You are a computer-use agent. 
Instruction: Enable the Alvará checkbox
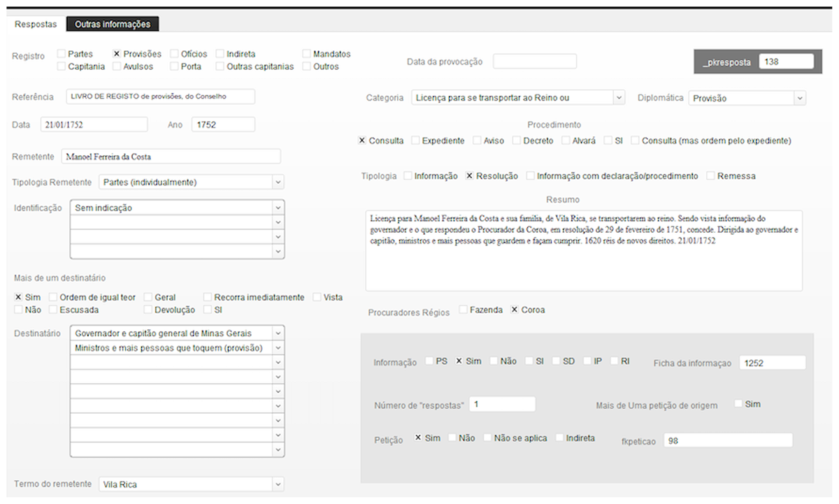tap(566, 141)
